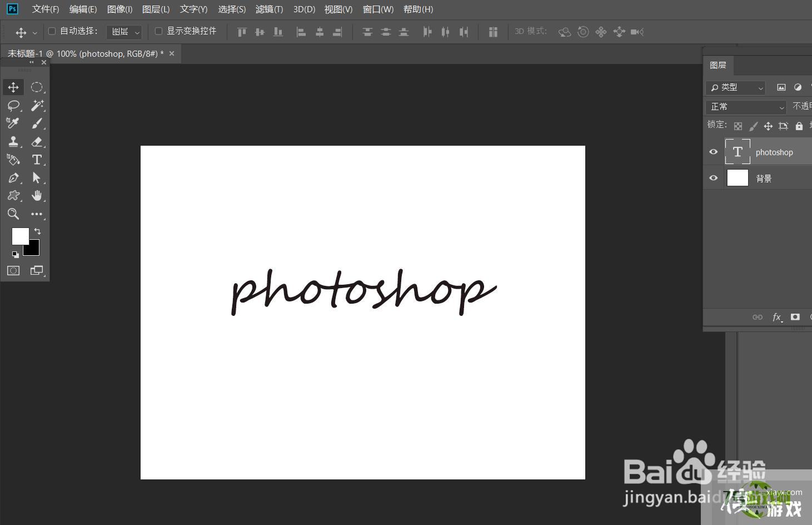This screenshot has height=525, width=812.
Task: Toggle prevent artboard auto-nesting lock
Action: click(x=784, y=126)
